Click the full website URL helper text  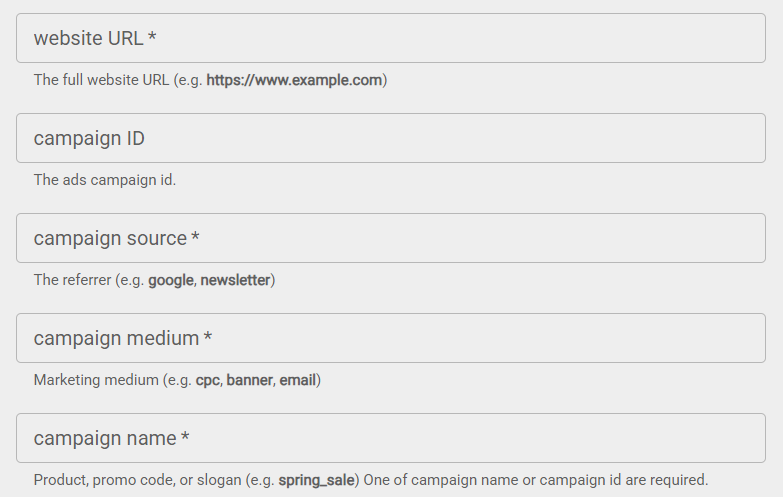(118, 80)
